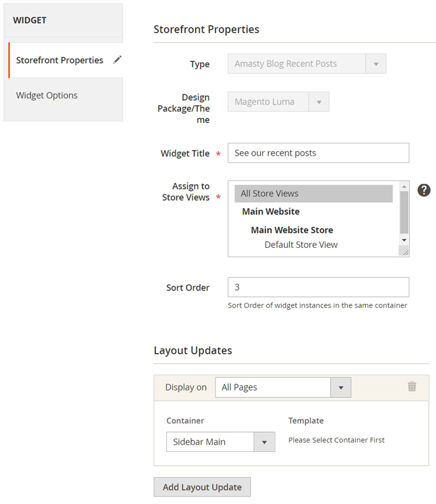
Task: Click the pencil edit icon beside Storefront Properties
Action: click(x=117, y=60)
